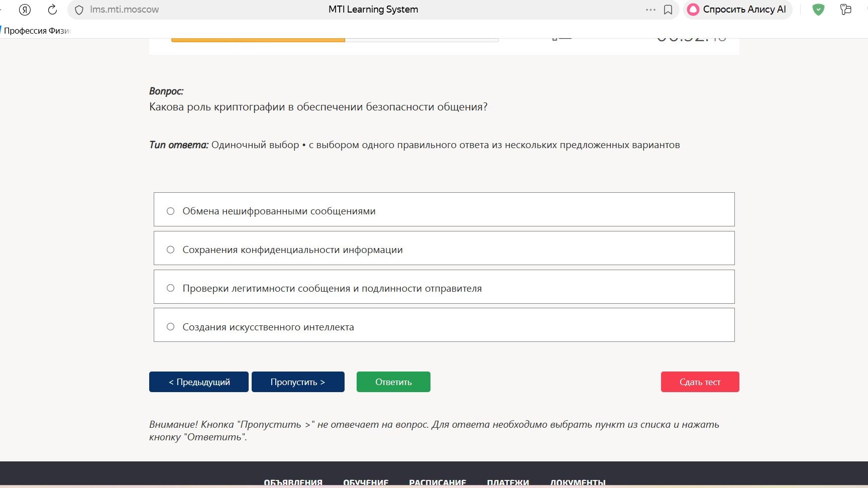Click the pink Alice AI circle icon
This screenshot has width=868, height=488.
[x=693, y=10]
